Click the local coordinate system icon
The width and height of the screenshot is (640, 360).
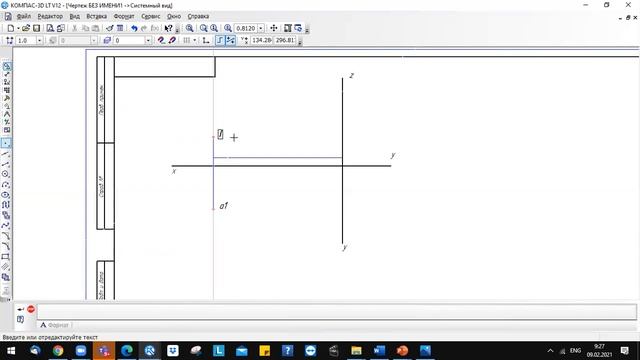point(206,40)
